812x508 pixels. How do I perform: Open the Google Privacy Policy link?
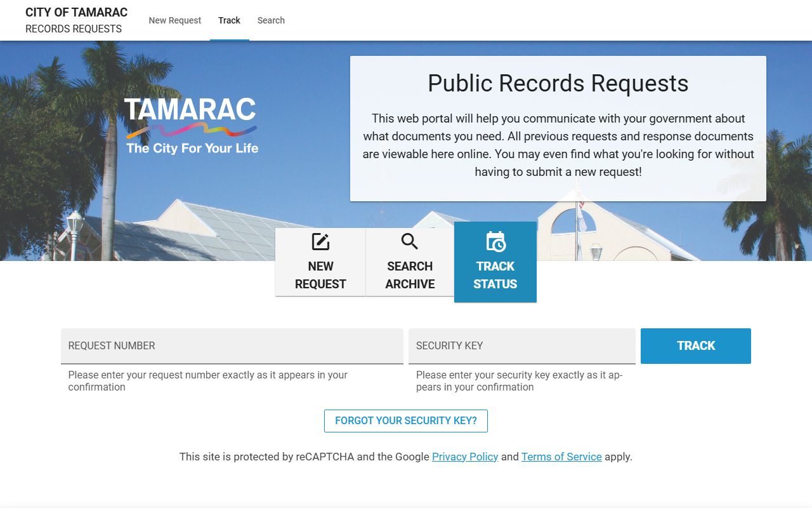pyautogui.click(x=465, y=457)
